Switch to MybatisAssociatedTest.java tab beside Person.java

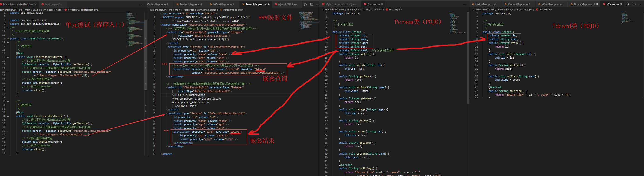340,4
